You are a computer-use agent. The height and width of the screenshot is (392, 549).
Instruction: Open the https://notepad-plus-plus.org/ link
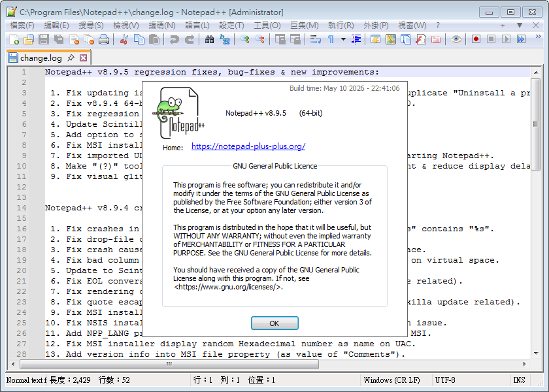pos(248,146)
